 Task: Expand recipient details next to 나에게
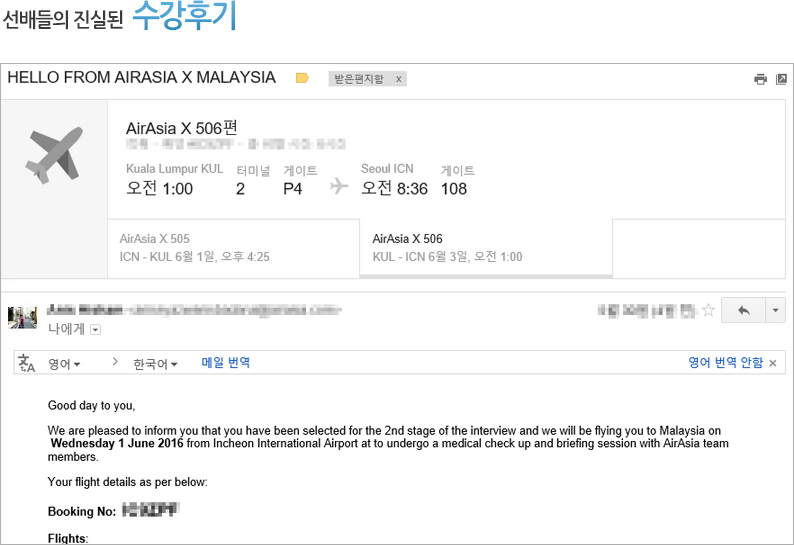point(95,330)
